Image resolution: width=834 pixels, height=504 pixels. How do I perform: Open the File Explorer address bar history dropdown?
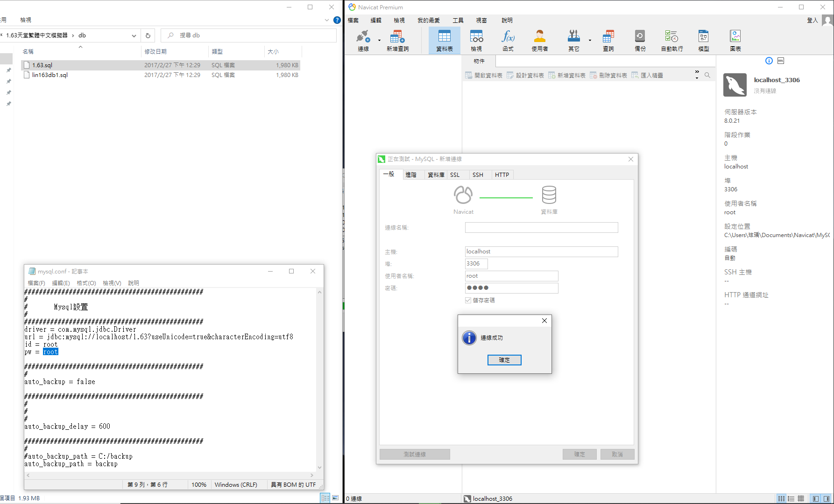134,35
